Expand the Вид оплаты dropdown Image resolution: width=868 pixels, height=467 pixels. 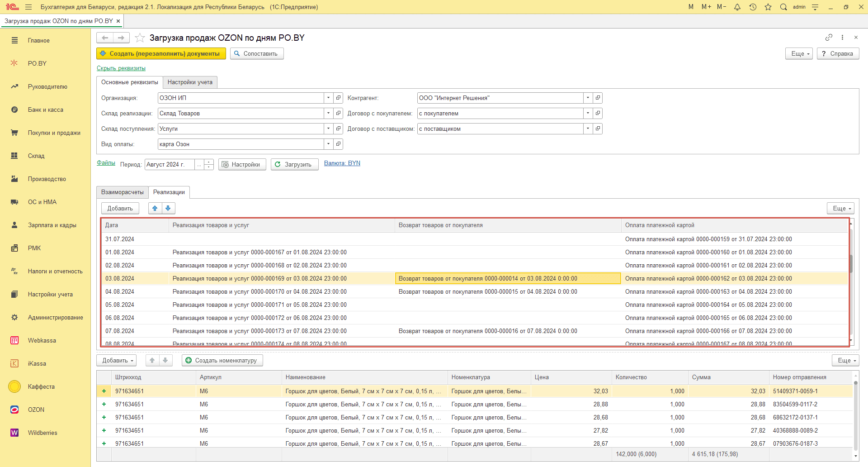[329, 144]
